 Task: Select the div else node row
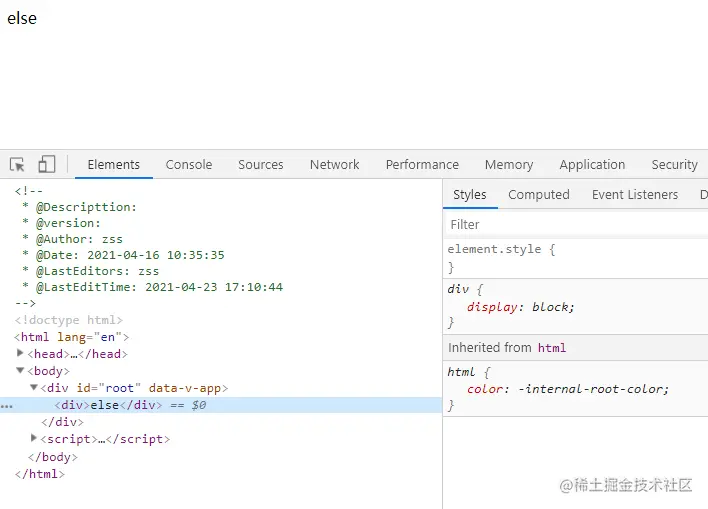pos(221,405)
